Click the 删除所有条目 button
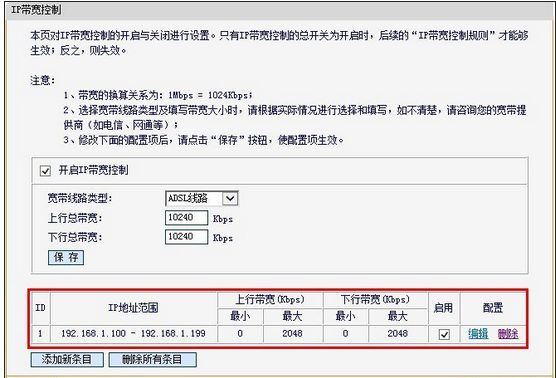This screenshot has height=378, width=556. (152, 360)
